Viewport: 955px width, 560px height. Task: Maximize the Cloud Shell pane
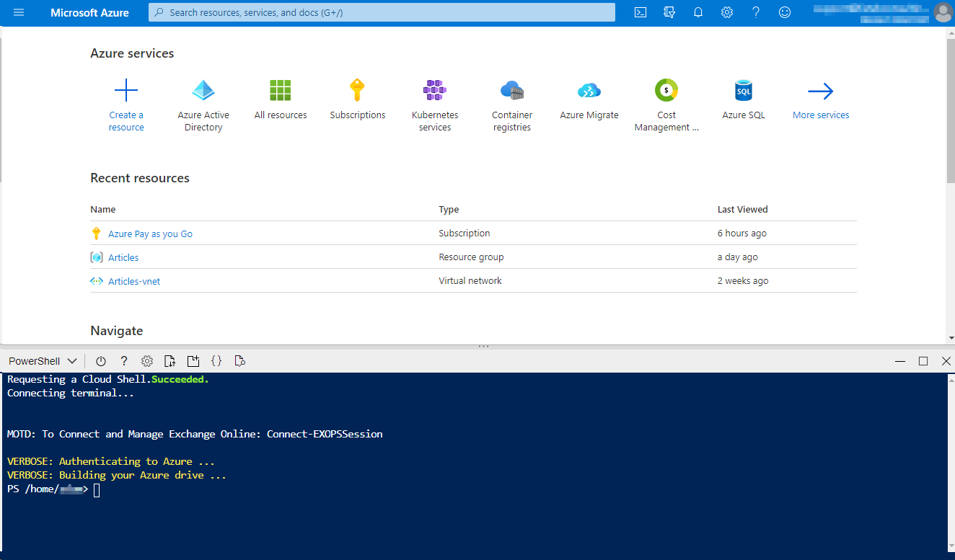point(923,361)
